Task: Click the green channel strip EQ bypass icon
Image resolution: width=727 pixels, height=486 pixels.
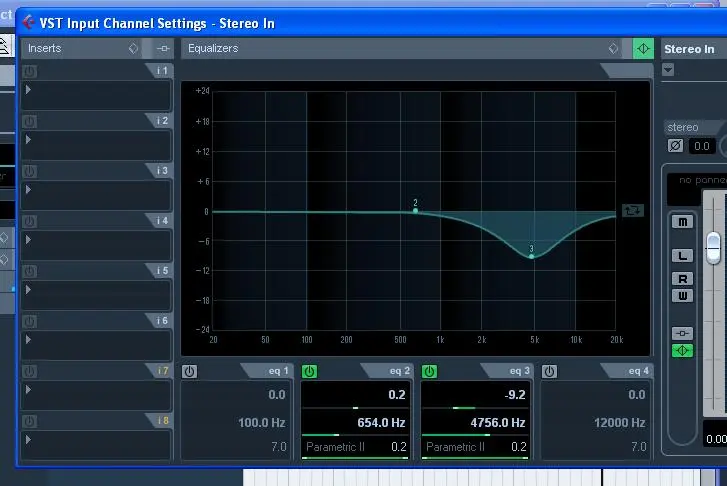Action: pos(682,351)
